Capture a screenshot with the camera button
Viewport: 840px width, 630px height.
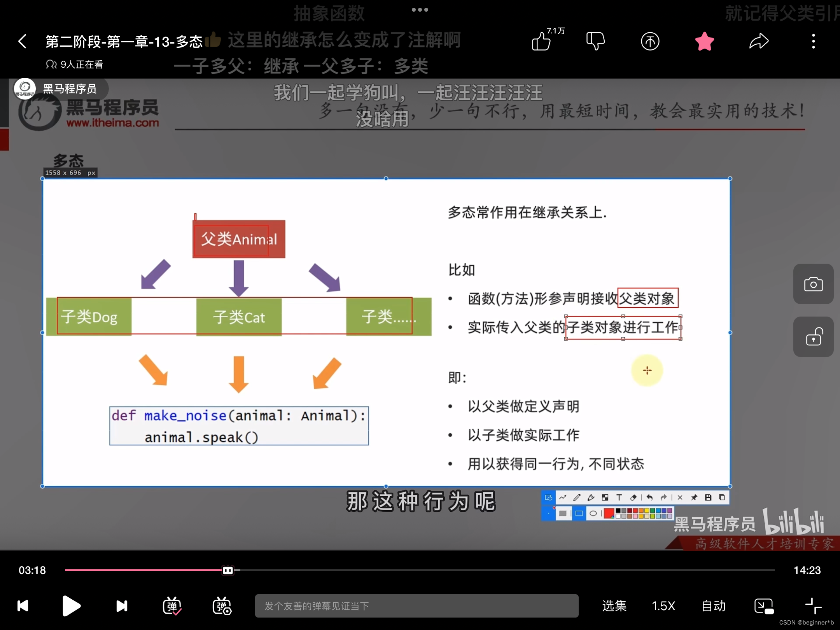point(814,284)
